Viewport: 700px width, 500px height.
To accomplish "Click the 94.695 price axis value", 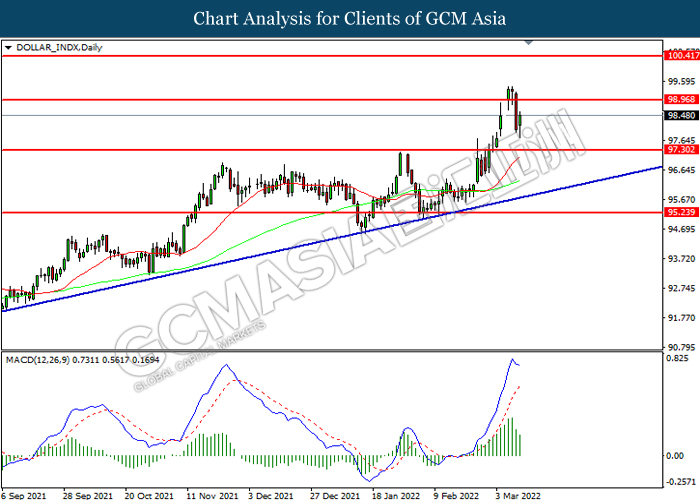I will click(x=682, y=229).
